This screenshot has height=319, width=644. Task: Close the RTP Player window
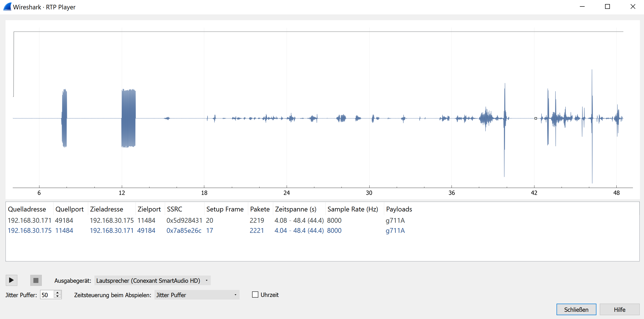pos(633,7)
